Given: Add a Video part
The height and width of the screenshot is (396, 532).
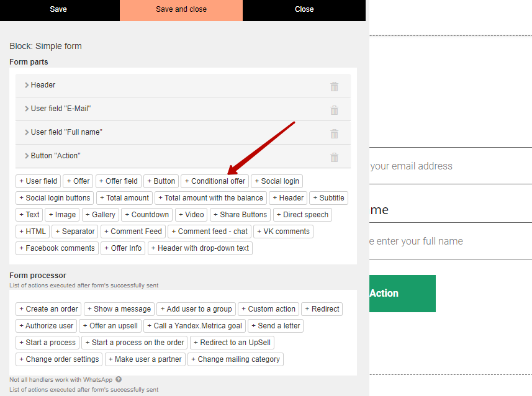Looking at the screenshot, I should click(191, 215).
